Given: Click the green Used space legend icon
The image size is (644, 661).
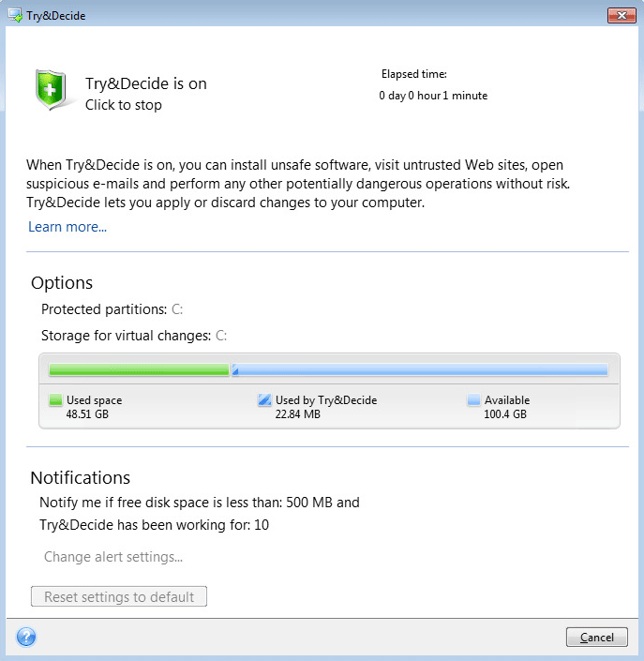Looking at the screenshot, I should 55,399.
